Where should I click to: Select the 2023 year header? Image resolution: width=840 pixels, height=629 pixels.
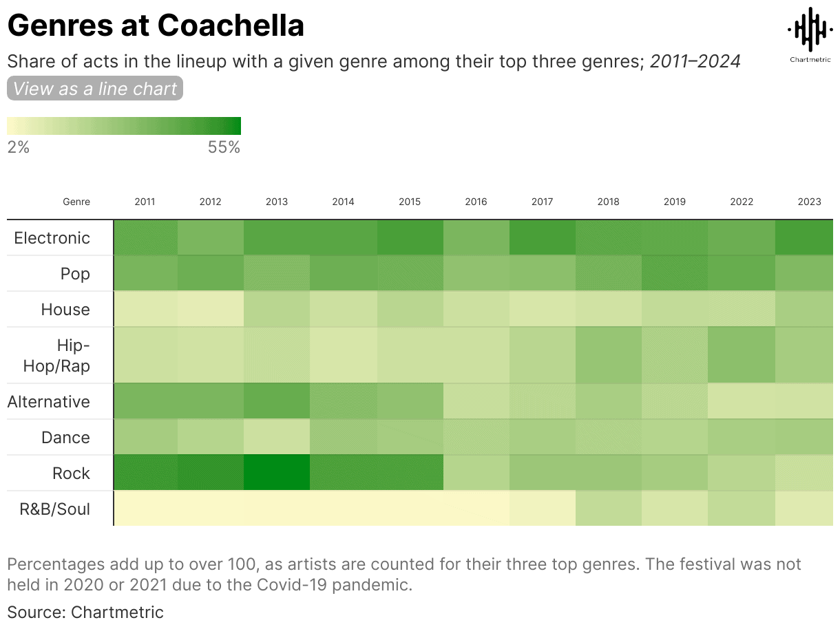pyautogui.click(x=809, y=202)
